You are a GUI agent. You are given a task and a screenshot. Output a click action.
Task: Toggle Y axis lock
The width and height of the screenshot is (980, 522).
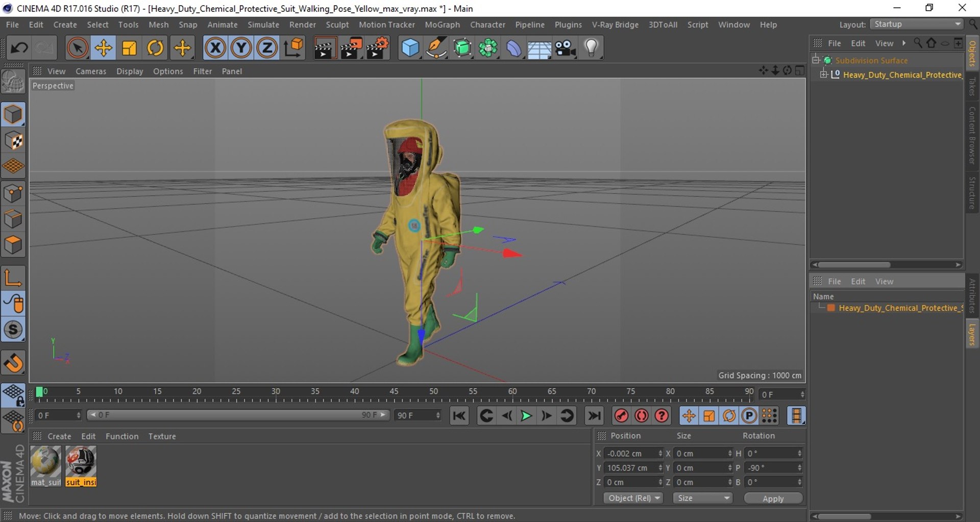point(241,48)
